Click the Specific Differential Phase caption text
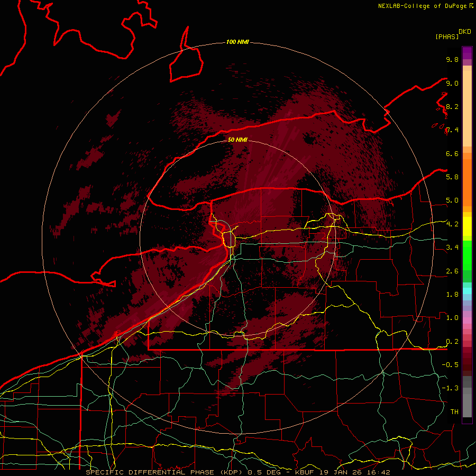Image resolution: width=476 pixels, height=476 pixels. click(x=238, y=472)
